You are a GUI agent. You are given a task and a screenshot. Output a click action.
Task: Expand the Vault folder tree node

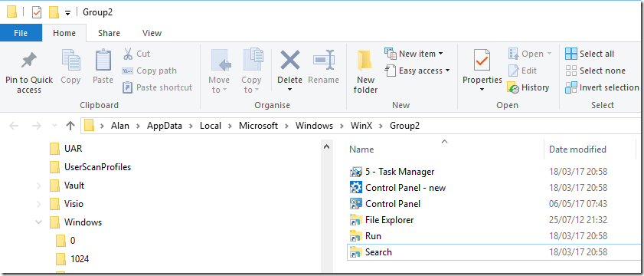(39, 186)
